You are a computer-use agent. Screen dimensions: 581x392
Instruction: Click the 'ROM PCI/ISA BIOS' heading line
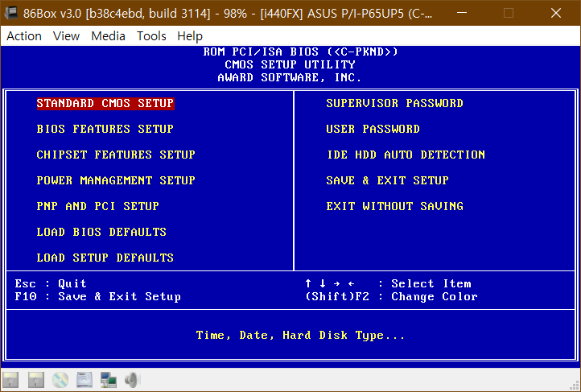click(x=300, y=52)
